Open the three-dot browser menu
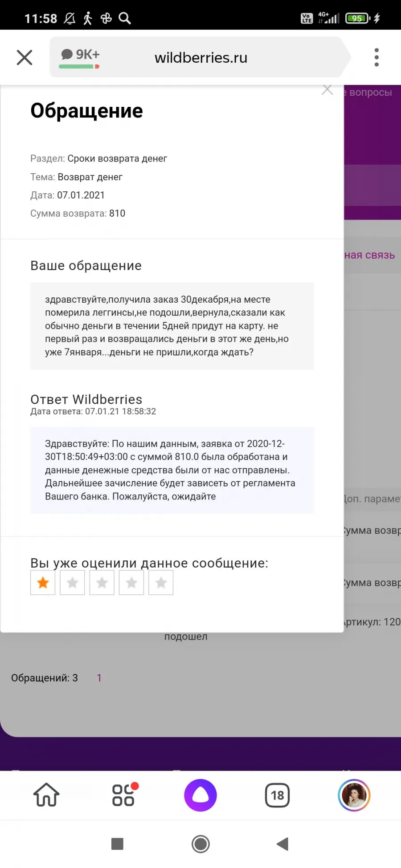This screenshot has height=868, width=401. tap(376, 57)
